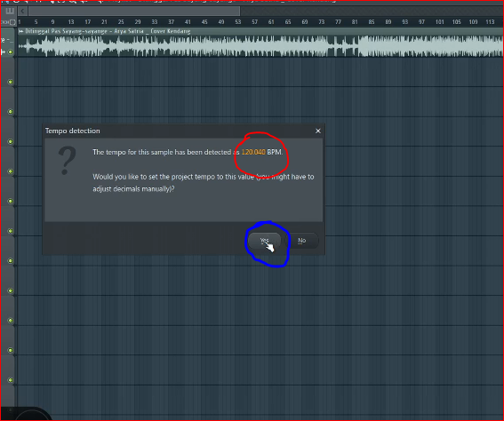Toggle the mute dot on the eighth track

click(x=11, y=260)
